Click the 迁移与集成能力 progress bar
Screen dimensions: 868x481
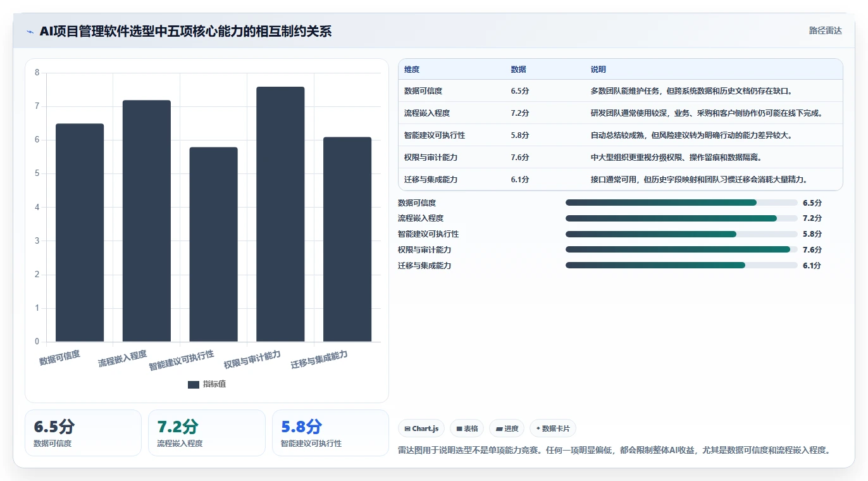point(681,266)
